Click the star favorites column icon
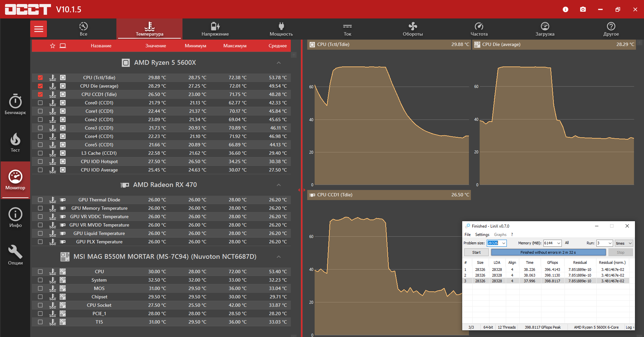This screenshot has width=644, height=337. [x=53, y=46]
